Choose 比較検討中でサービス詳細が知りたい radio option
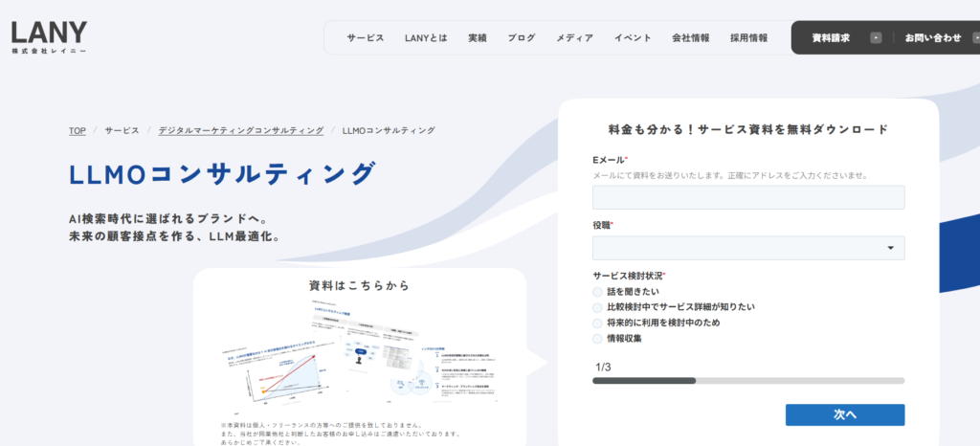Viewport: 980px width, 446px height. click(x=598, y=307)
